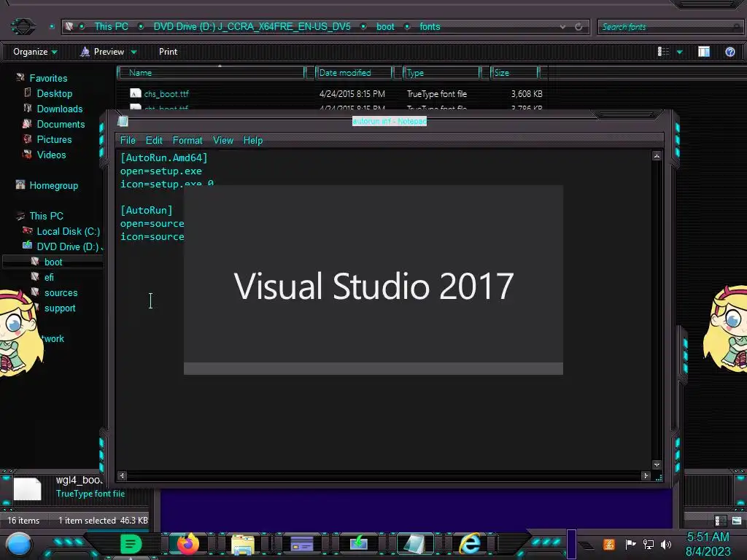This screenshot has height=560, width=747.
Task: Open Notepad File menu
Action: point(127,140)
